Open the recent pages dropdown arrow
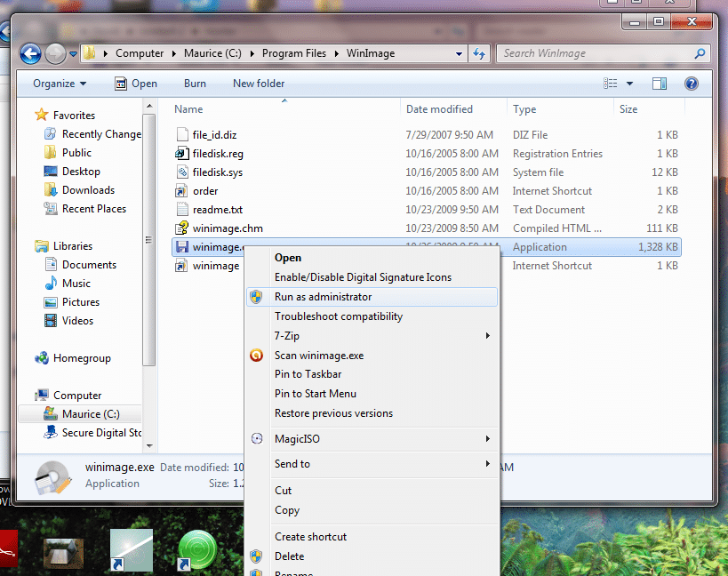The image size is (728, 576). coord(74,54)
